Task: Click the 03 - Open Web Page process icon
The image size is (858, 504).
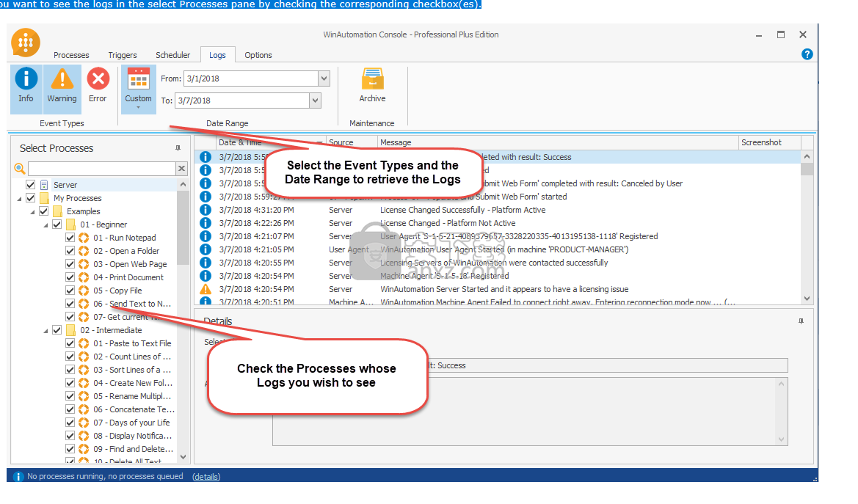Action: (x=84, y=264)
